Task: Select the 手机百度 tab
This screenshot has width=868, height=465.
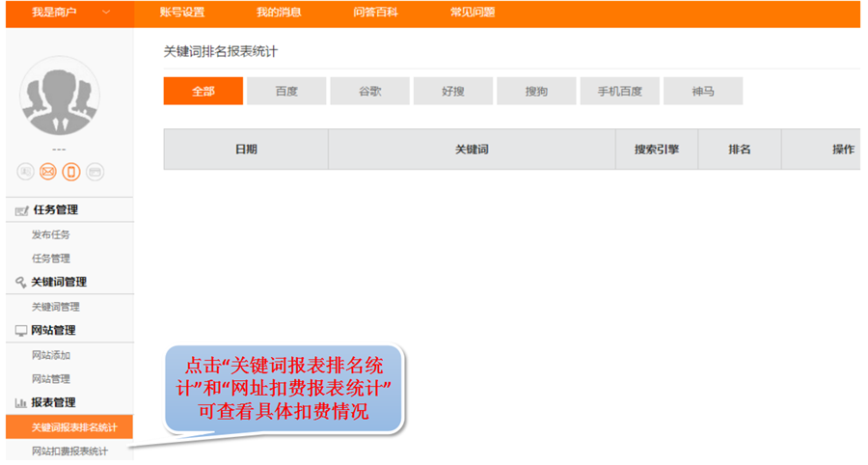Action: (x=619, y=91)
